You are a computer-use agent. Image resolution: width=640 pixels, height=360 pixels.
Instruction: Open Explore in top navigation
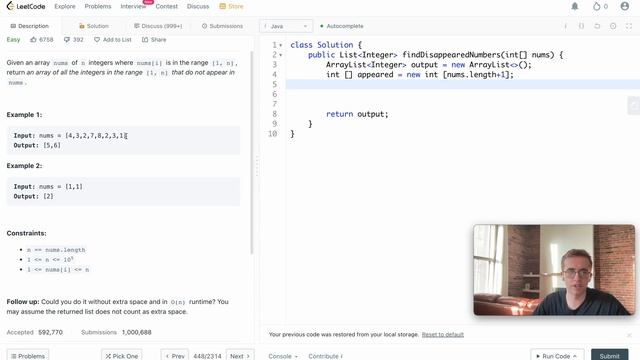coord(65,6)
